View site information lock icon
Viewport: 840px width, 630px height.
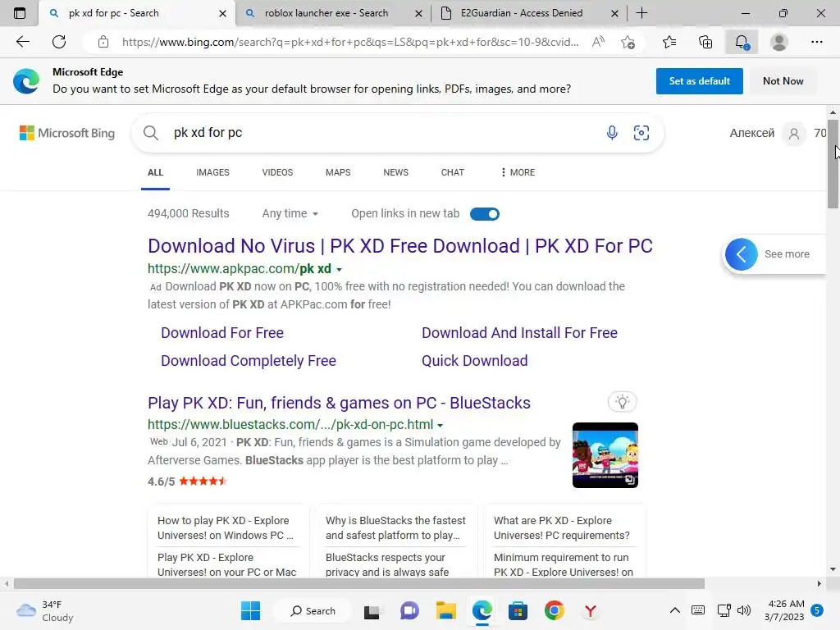[x=103, y=42]
